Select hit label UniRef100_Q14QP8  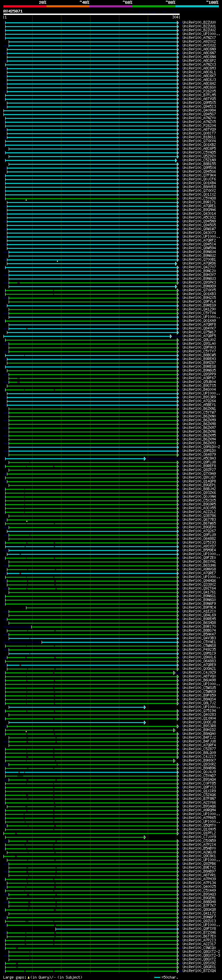pos(199,481)
